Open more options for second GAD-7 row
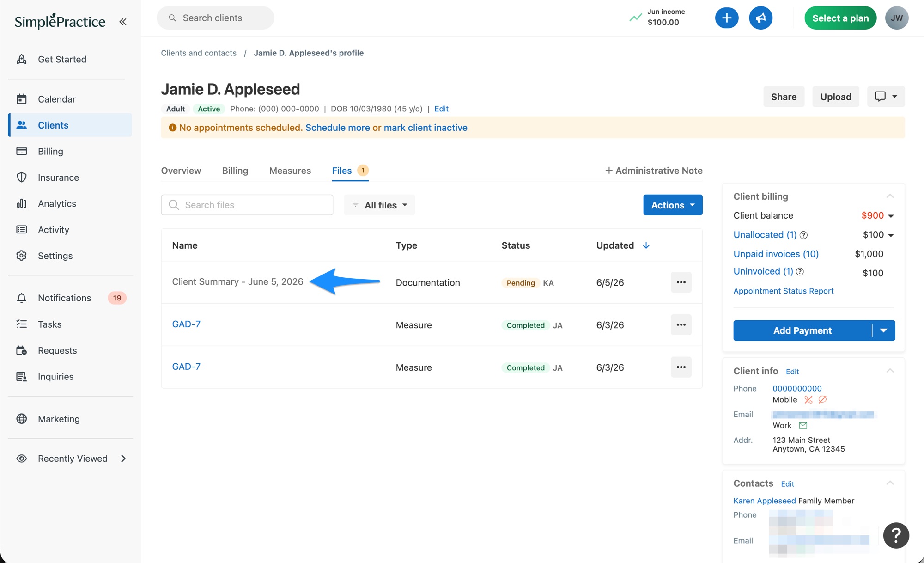 point(681,367)
